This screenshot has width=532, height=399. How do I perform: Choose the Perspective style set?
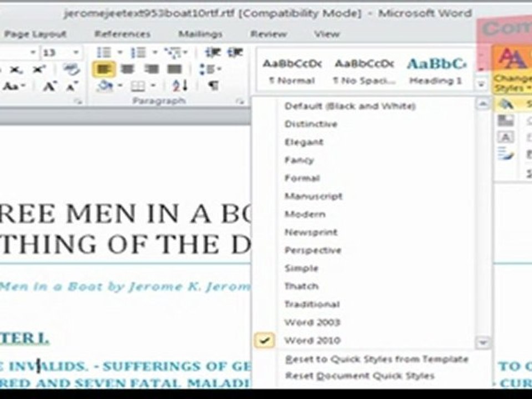coord(313,250)
